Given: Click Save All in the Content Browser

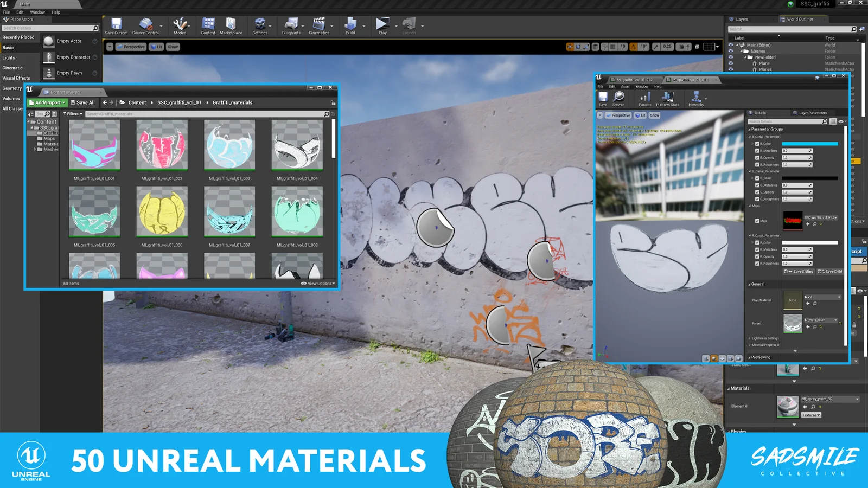Looking at the screenshot, I should click(82, 102).
